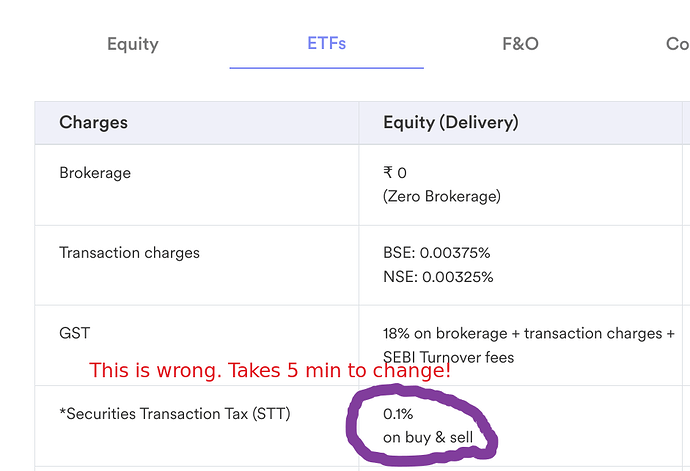Click the blue underline beneath ETFs
The height and width of the screenshot is (471, 690).
327,68
